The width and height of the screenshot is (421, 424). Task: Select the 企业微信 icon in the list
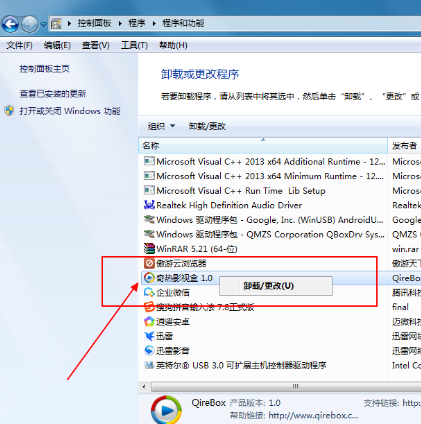[x=149, y=293]
